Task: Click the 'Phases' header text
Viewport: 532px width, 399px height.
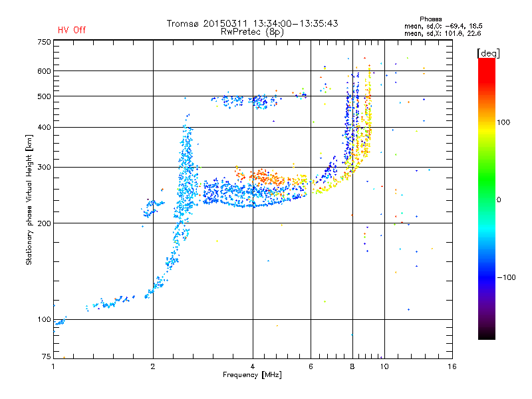Action: pyautogui.click(x=430, y=19)
